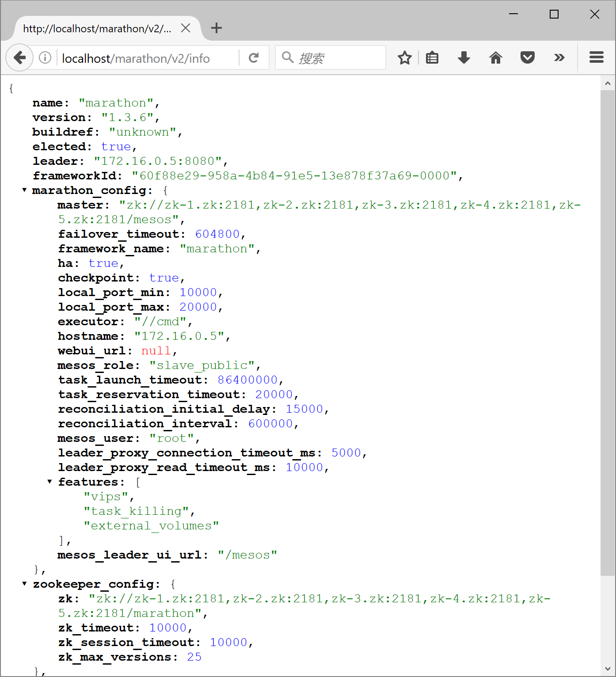This screenshot has height=677, width=616.
Task: Click mesos_leader_ui_url value "/mesos"
Action: coord(247,555)
